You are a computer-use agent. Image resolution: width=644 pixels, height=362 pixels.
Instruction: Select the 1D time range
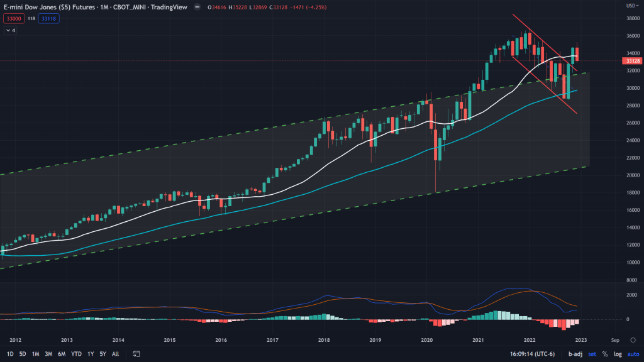click(x=10, y=354)
